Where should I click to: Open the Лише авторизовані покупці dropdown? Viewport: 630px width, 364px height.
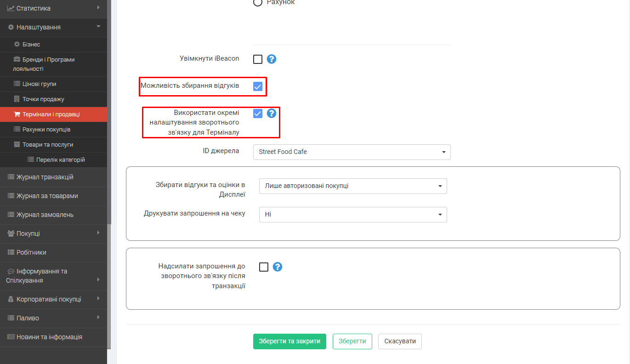tap(353, 186)
